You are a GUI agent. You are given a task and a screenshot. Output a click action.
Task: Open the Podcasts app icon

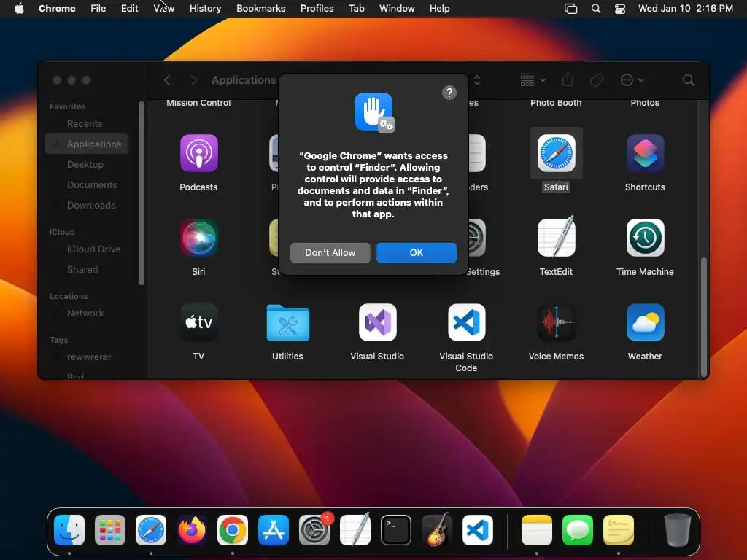tap(198, 153)
